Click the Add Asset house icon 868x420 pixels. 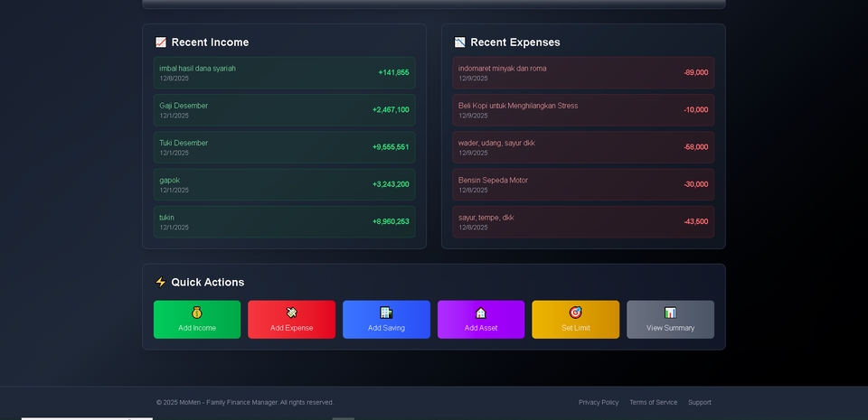pos(481,313)
